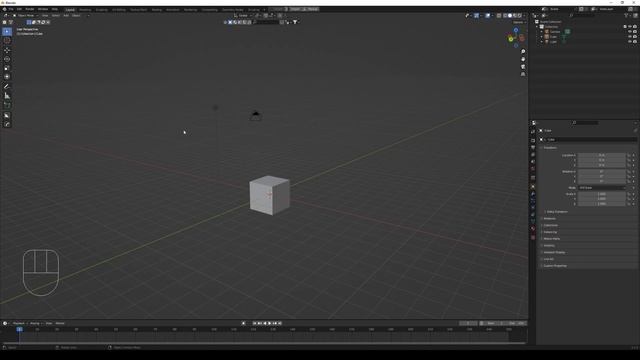This screenshot has width=640, height=360.
Task: Toggle the Location X lock icon
Action: [629, 155]
